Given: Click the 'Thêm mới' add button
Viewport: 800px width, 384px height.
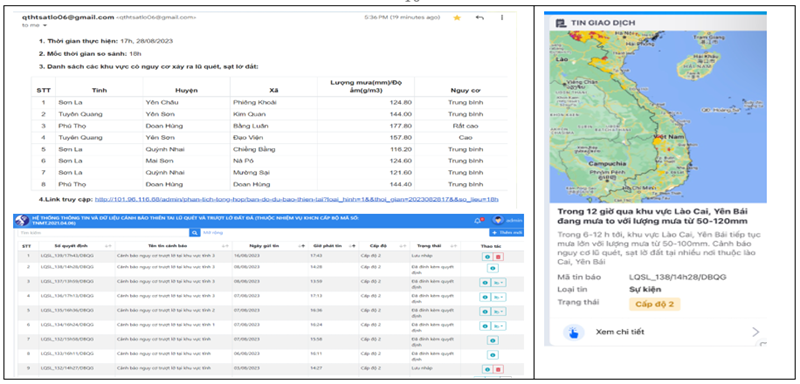Looking at the screenshot, I should [506, 233].
